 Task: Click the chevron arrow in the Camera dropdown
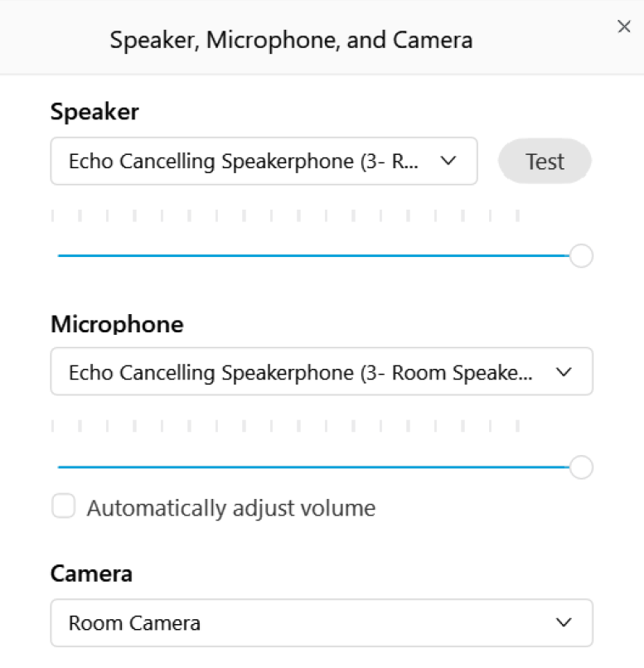tap(564, 622)
